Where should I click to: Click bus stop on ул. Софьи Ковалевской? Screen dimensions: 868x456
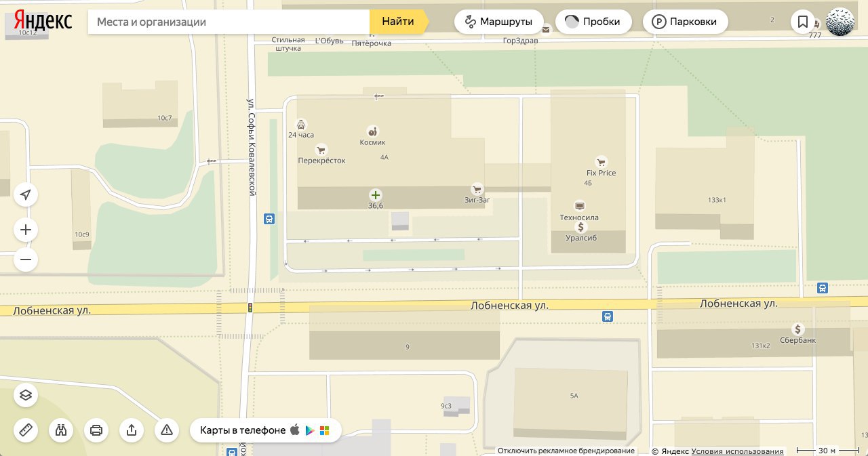269,219
